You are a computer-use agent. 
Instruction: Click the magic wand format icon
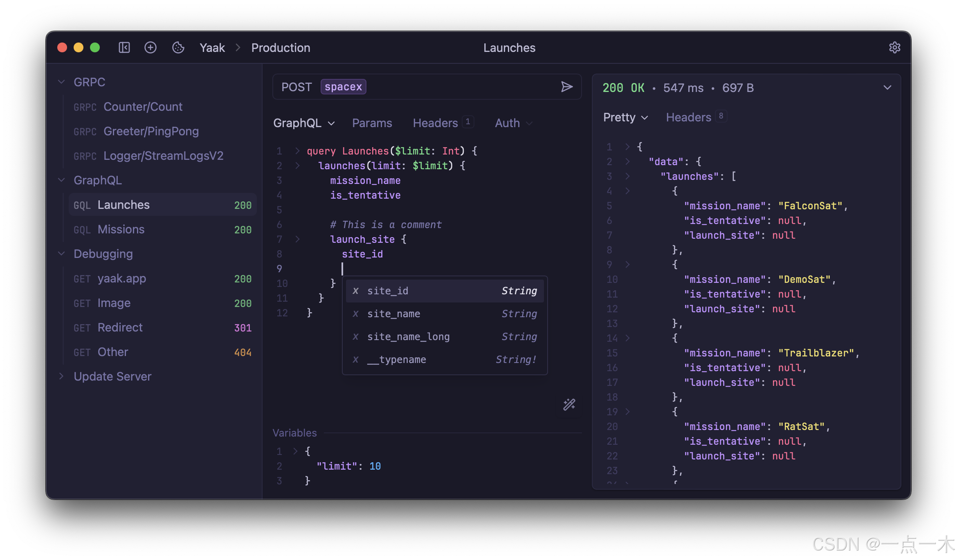(569, 405)
